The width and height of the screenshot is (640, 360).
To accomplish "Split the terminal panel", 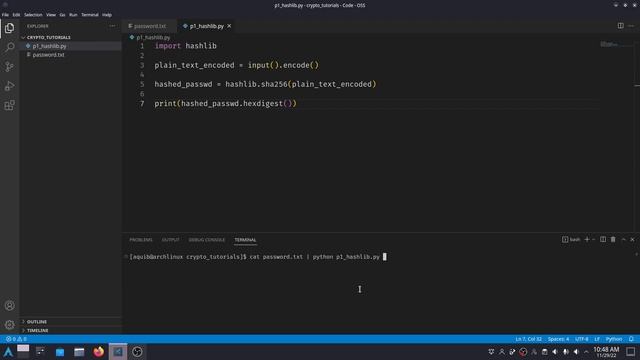I will point(603,240).
